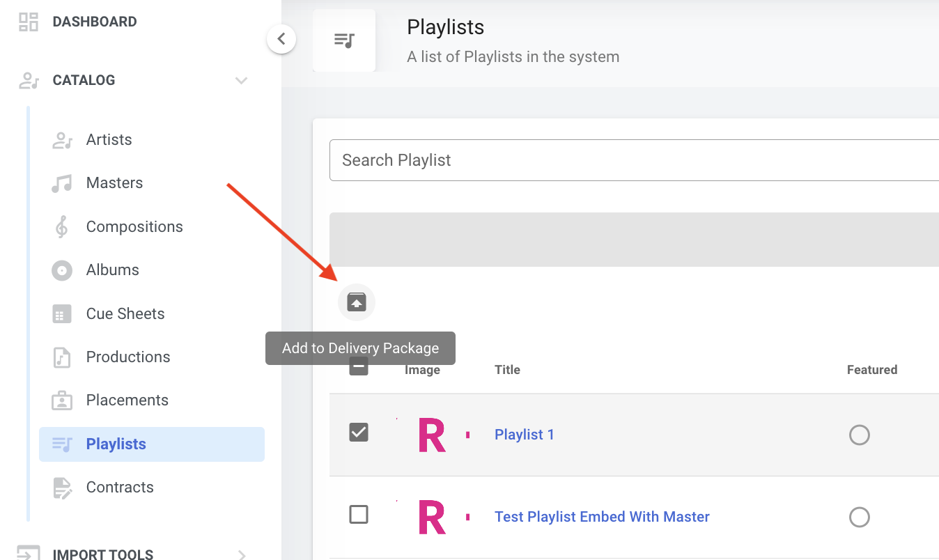
Task: Open the Placements menu item
Action: [127, 400]
